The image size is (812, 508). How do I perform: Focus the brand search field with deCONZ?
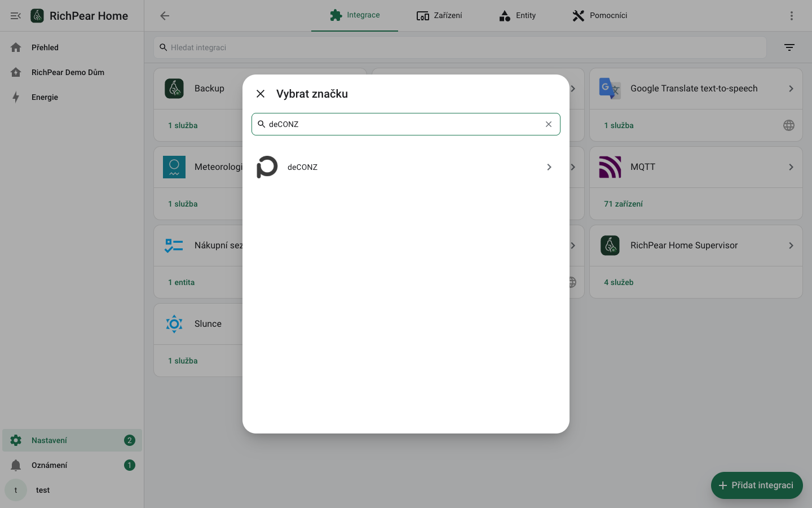pyautogui.click(x=406, y=124)
